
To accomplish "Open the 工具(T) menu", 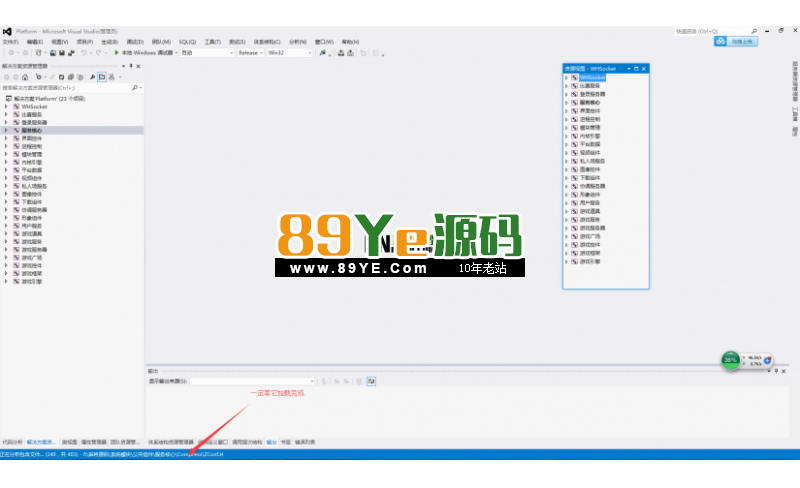I will click(212, 42).
